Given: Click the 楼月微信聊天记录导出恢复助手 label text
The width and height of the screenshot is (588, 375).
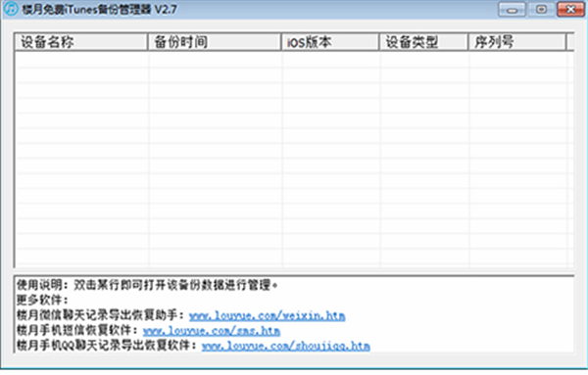Looking at the screenshot, I should (x=101, y=315).
